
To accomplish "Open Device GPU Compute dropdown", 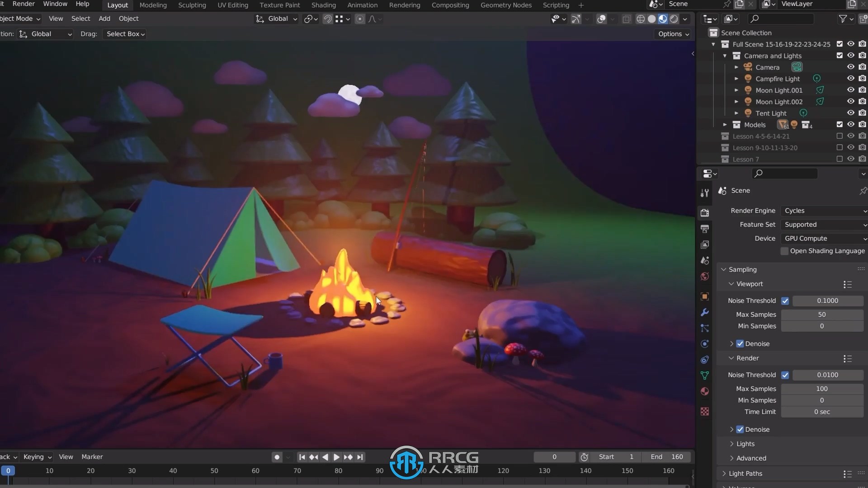I will pos(825,239).
